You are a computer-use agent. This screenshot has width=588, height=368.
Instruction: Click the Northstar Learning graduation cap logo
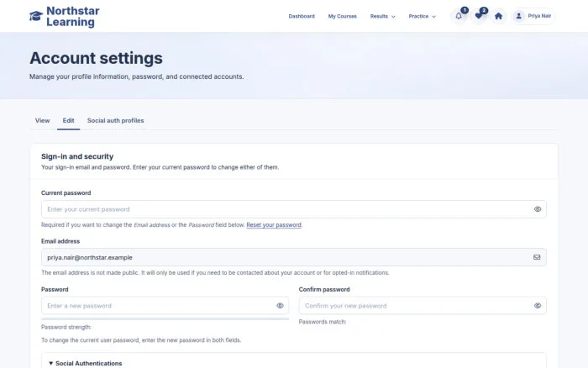pyautogui.click(x=36, y=16)
